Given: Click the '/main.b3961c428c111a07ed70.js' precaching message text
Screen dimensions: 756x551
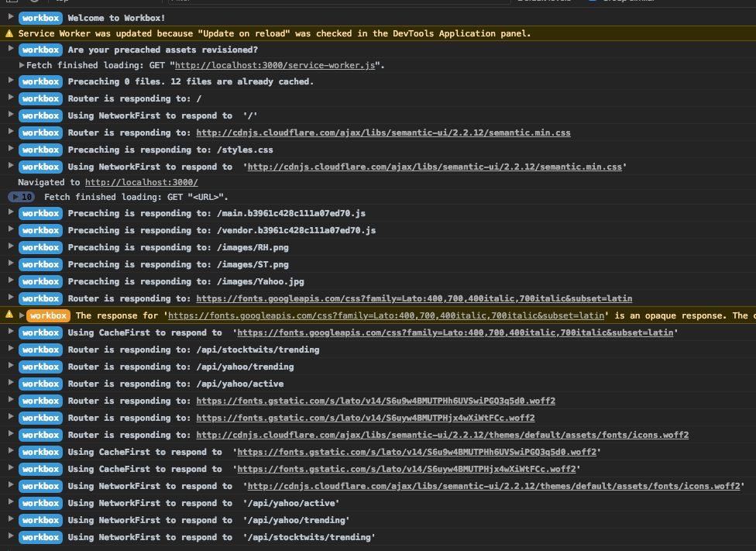Looking at the screenshot, I should pos(280,213).
